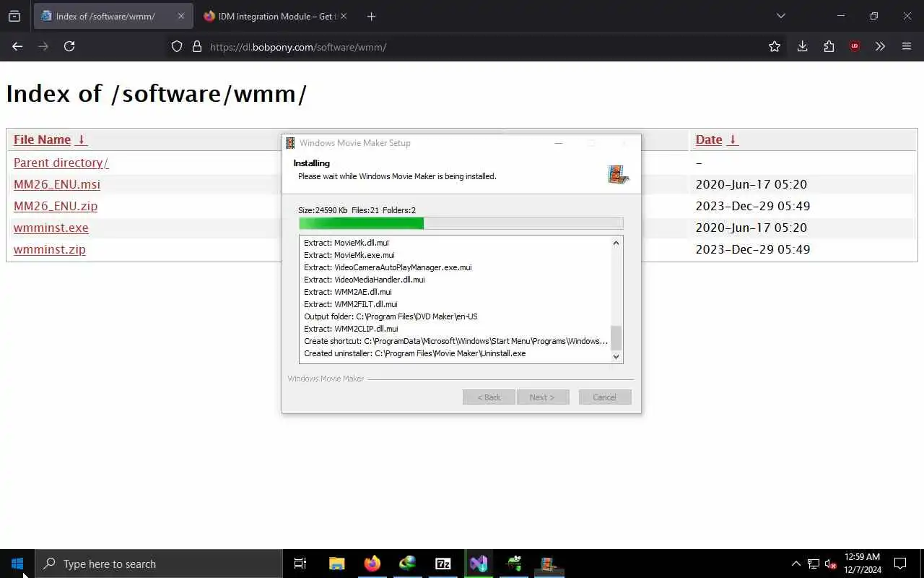The image size is (924, 578).
Task: Click Cancel in Movie Maker Setup
Action: click(605, 397)
